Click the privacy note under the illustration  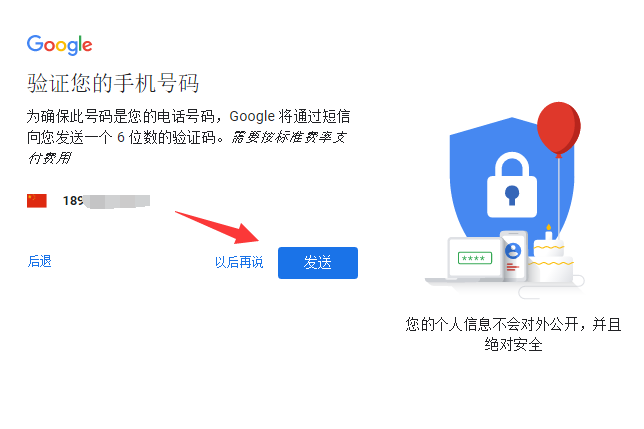(513, 334)
